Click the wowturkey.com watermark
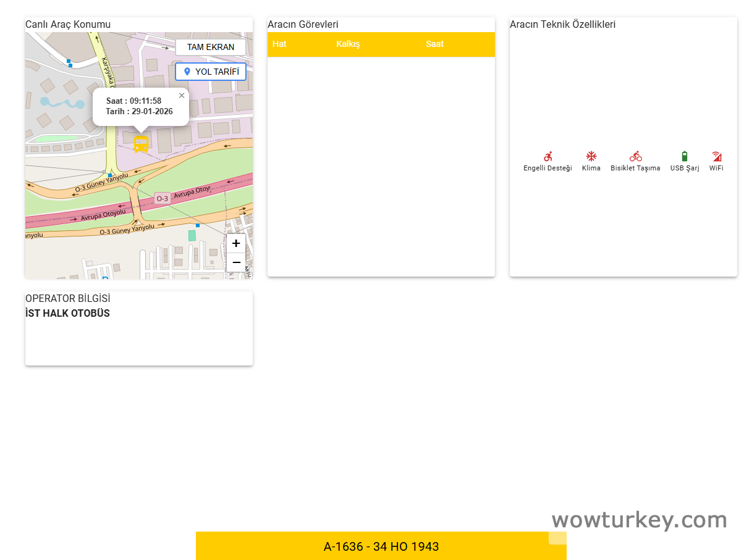744x560 pixels. point(639,520)
